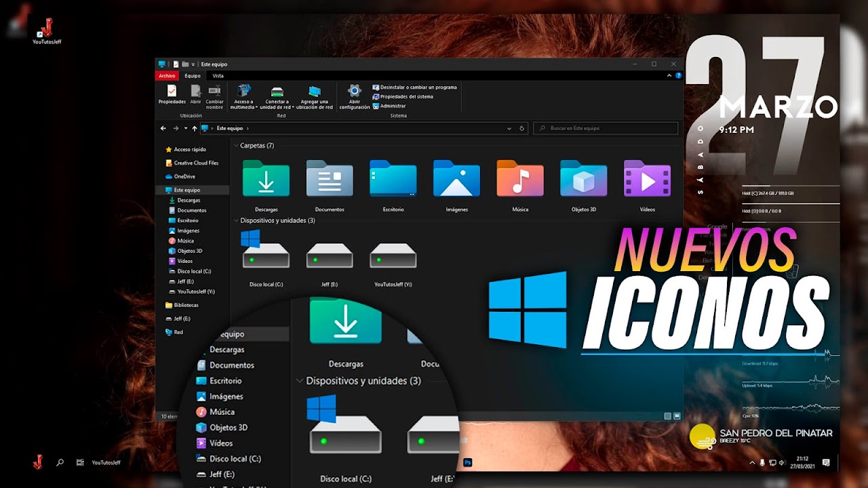This screenshot has width=868, height=488.
Task: Select Acceso rápido in navigation pane
Action: click(185, 149)
